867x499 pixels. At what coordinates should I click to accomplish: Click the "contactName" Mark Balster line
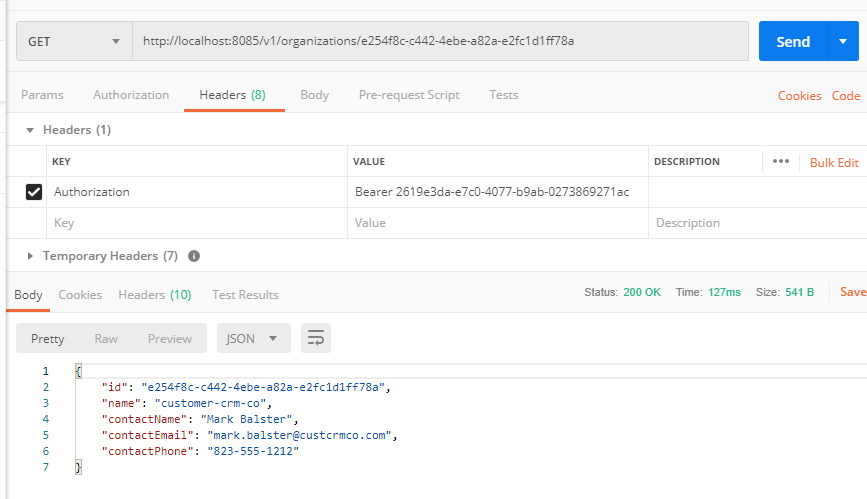200,419
